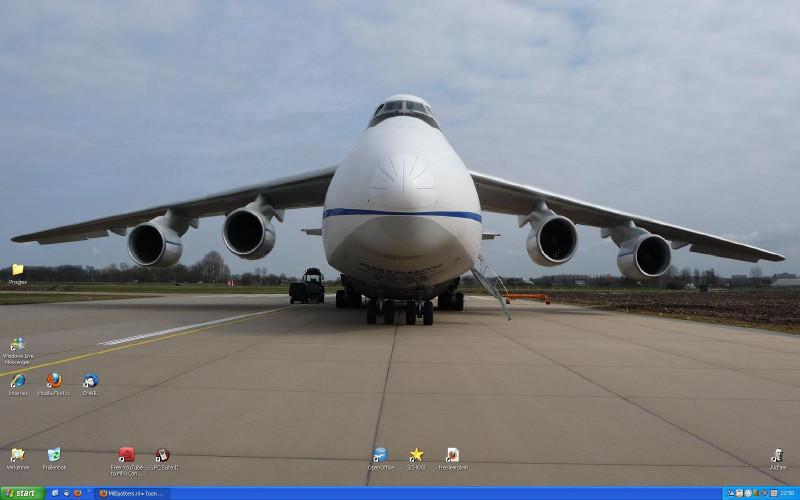
Task: Launch the OpenOffice desktop shortcut
Action: coord(380,455)
